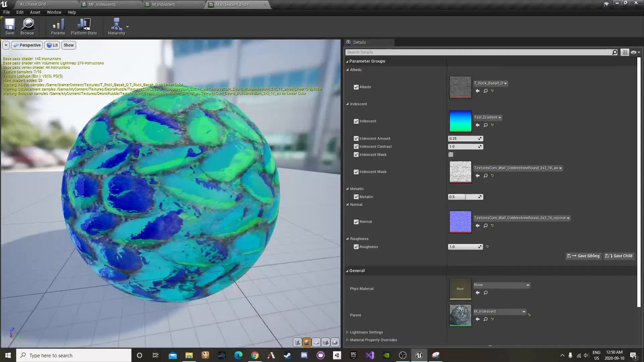The height and width of the screenshot is (362, 644).
Task: Click the Save Sibling button
Action: tap(584, 256)
